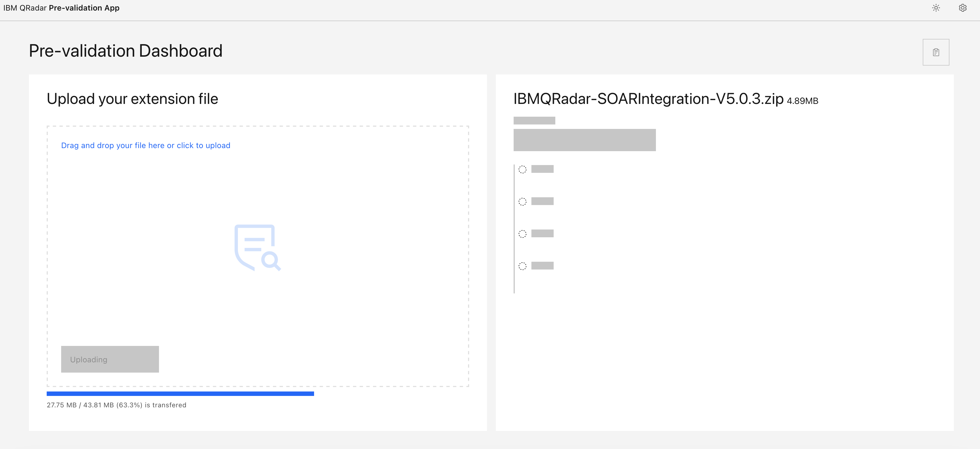980x449 pixels.
Task: Click the 63.3% transfer status text
Action: click(x=116, y=405)
